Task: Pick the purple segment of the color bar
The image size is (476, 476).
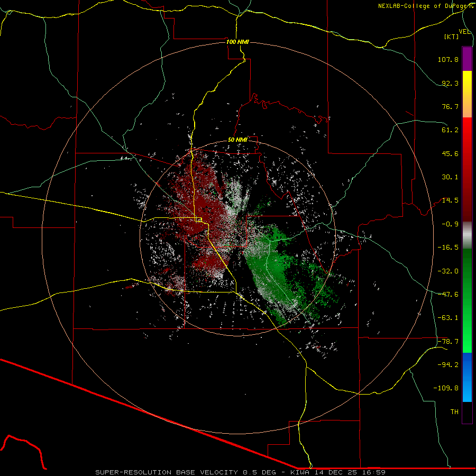Action: click(467, 59)
